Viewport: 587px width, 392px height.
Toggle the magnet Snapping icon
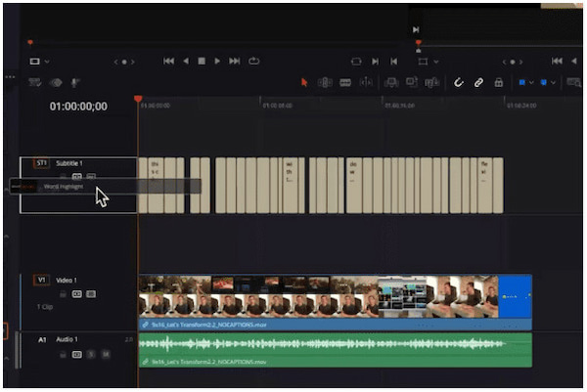[x=458, y=83]
